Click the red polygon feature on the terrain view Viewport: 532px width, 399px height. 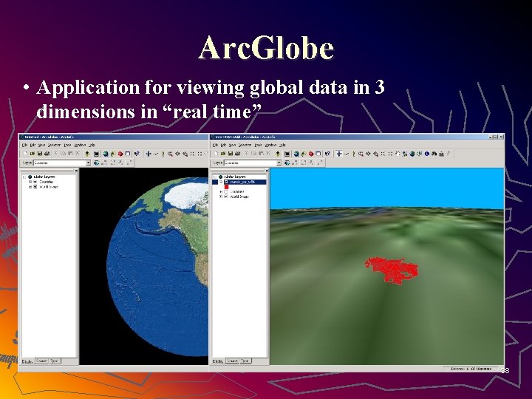coord(392,270)
